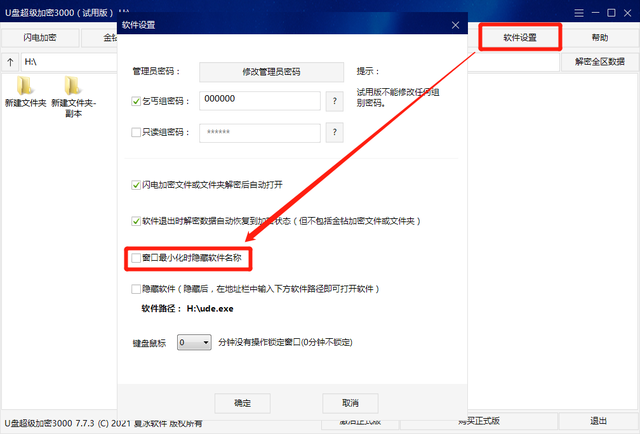Click the question mark next to 乞丐组密码

[335, 101]
